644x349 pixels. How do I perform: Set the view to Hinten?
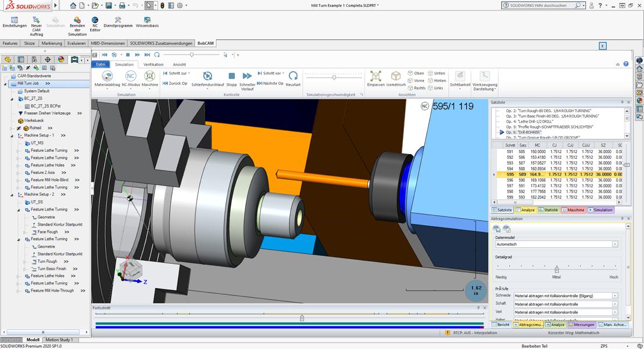point(437,81)
